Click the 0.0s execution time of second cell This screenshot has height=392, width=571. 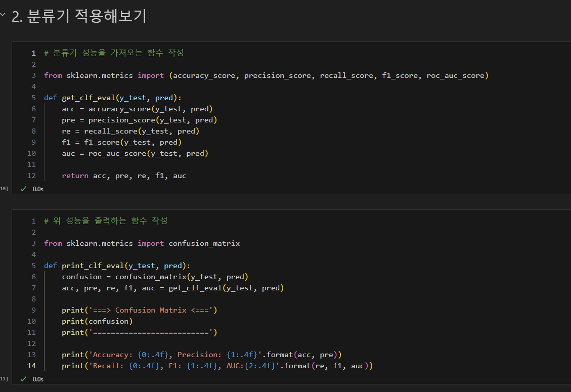coord(38,379)
